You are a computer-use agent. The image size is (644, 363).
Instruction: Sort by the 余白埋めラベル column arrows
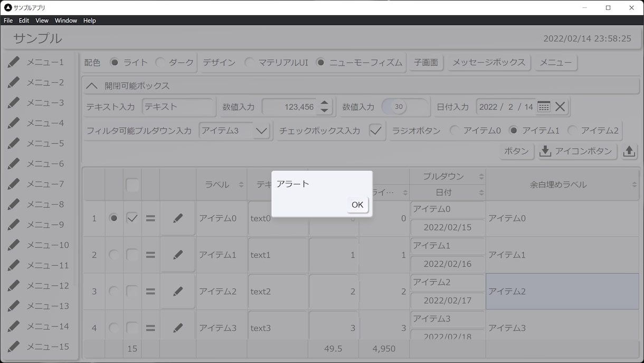pos(634,184)
